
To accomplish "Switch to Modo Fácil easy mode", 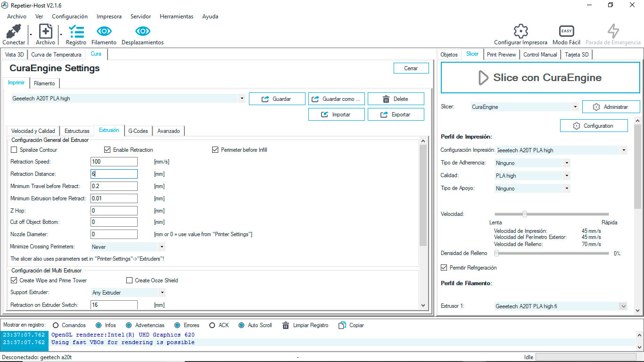I will pos(566,32).
